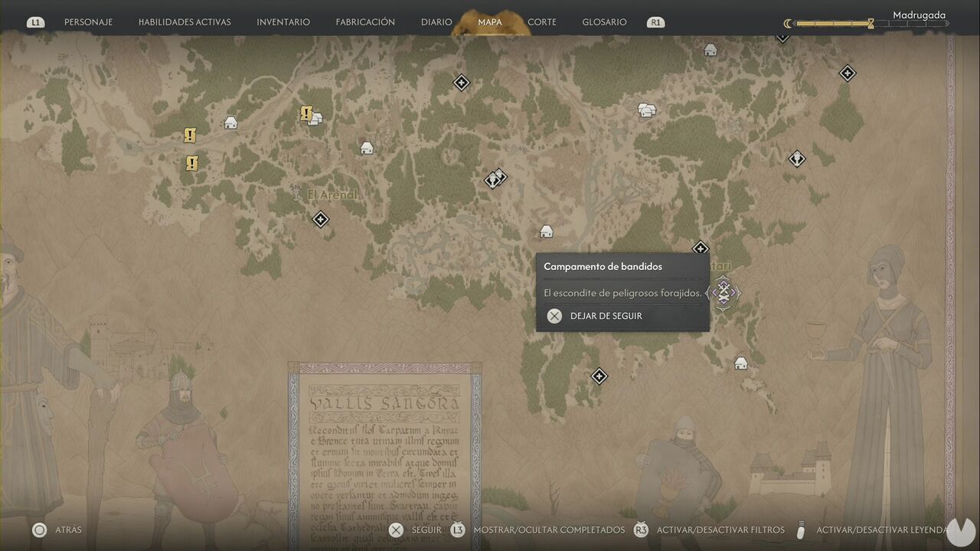This screenshot has width=980, height=551.
Task: Click the time-of-day progress bar
Action: (871, 24)
